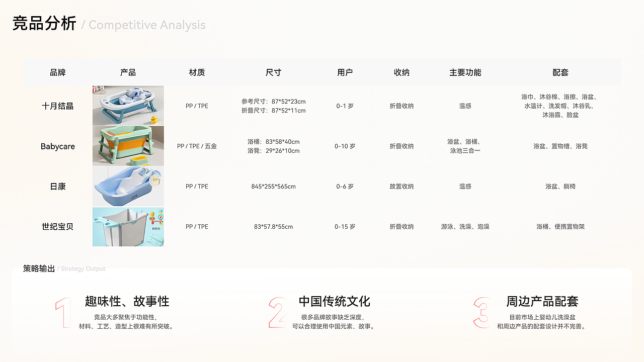
Task: Click 十月结晶's 温感 function cell
Action: pyautogui.click(x=465, y=106)
